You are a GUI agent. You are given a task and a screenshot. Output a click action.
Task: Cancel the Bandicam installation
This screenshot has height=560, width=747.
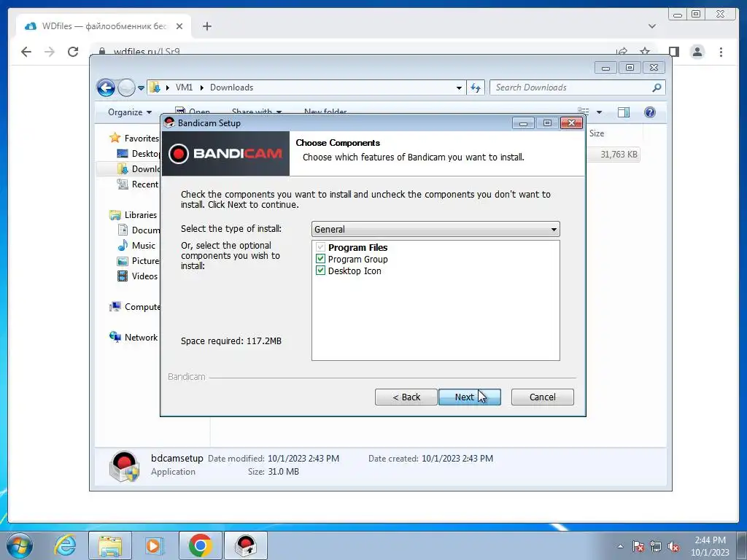tap(542, 397)
